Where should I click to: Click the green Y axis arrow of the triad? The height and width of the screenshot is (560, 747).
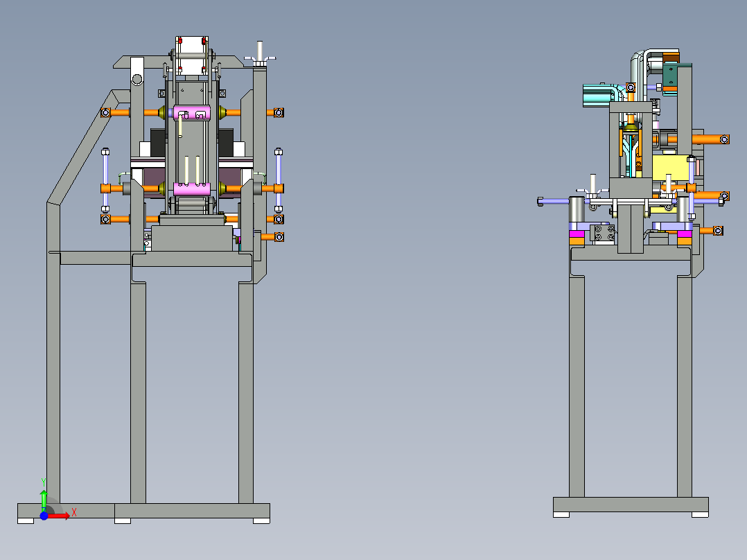tap(44, 500)
